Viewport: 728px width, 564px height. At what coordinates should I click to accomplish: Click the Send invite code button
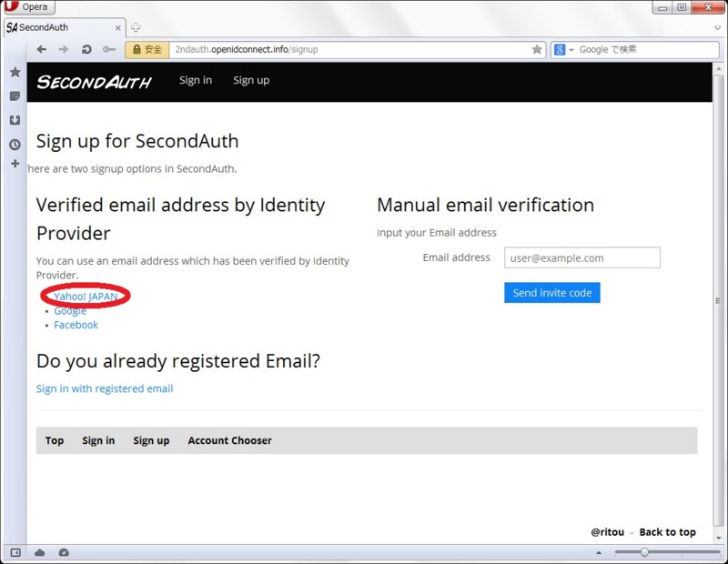coord(552,293)
